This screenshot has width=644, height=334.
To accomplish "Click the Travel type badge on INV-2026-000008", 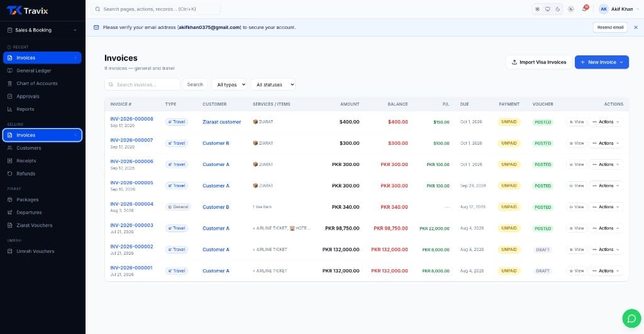I will tap(177, 122).
